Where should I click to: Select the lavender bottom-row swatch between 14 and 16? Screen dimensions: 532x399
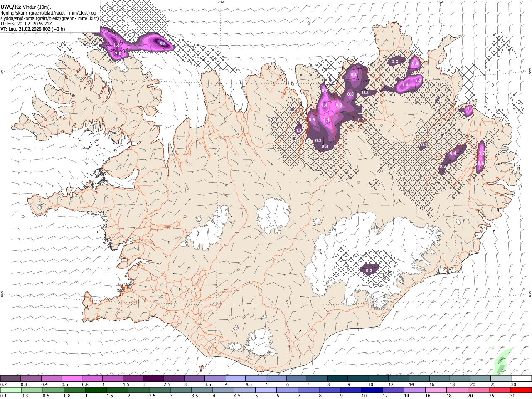(415, 390)
